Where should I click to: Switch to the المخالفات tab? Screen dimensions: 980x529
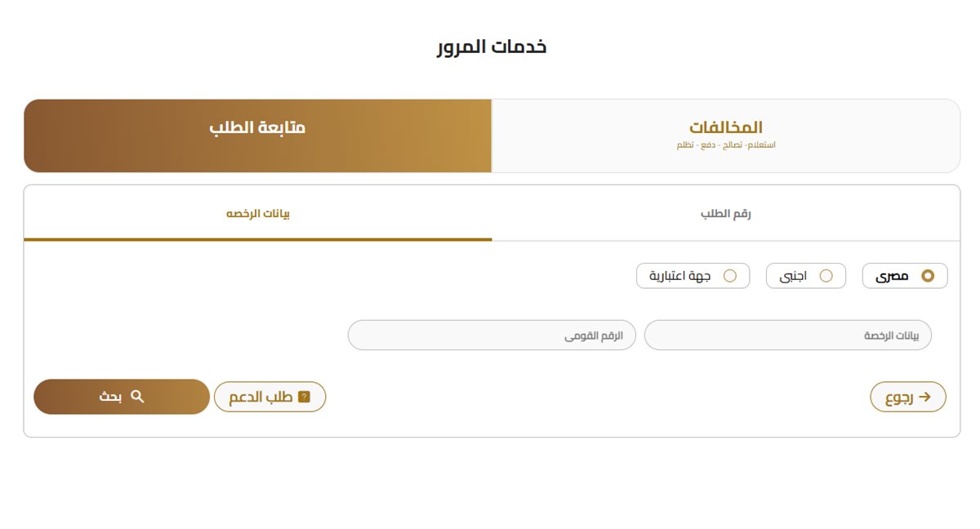point(725,134)
